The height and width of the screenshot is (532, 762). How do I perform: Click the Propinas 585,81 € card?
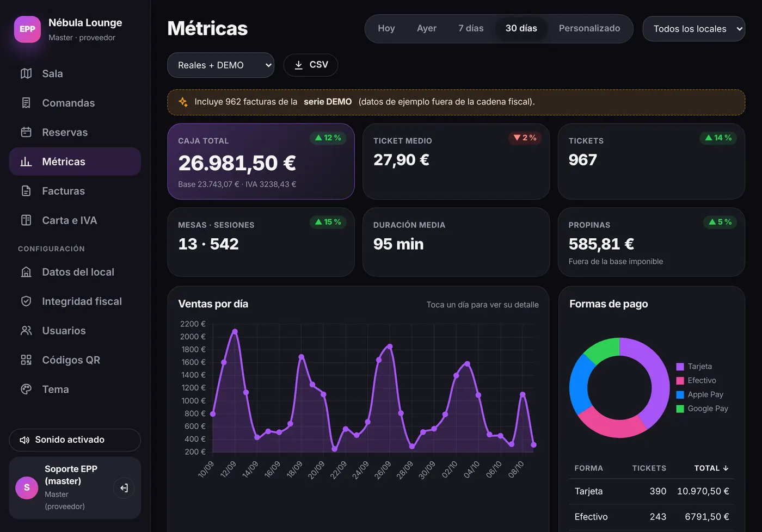[x=652, y=242]
